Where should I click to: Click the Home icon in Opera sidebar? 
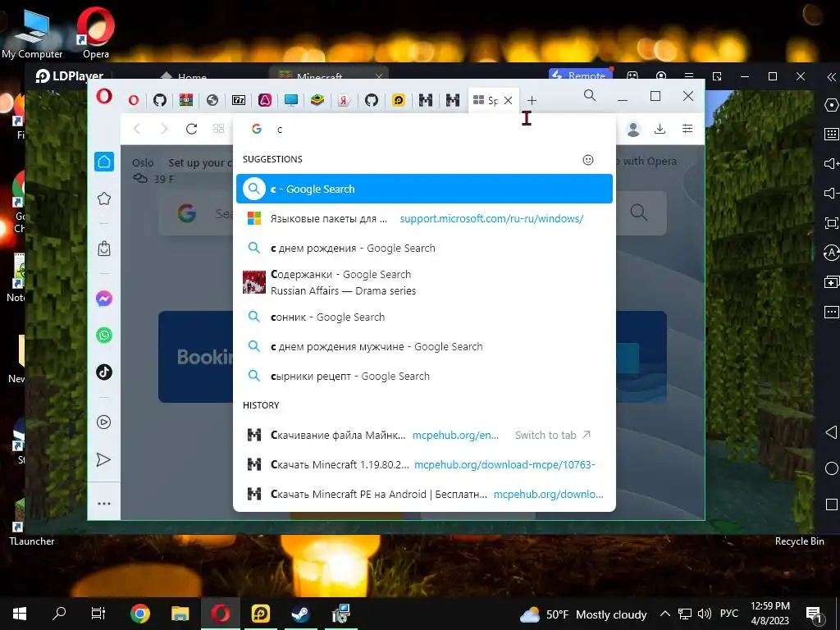tap(104, 162)
